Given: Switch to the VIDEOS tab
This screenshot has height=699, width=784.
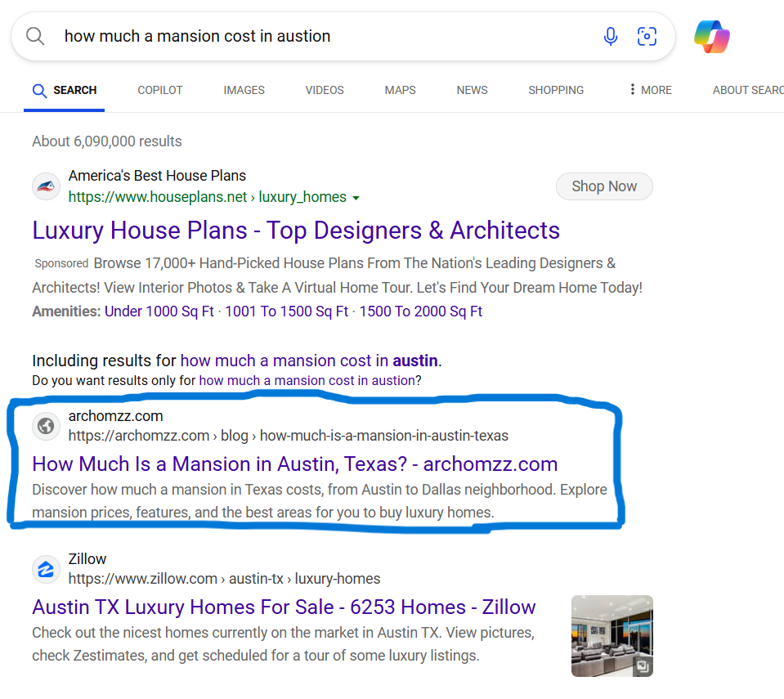Looking at the screenshot, I should (325, 90).
